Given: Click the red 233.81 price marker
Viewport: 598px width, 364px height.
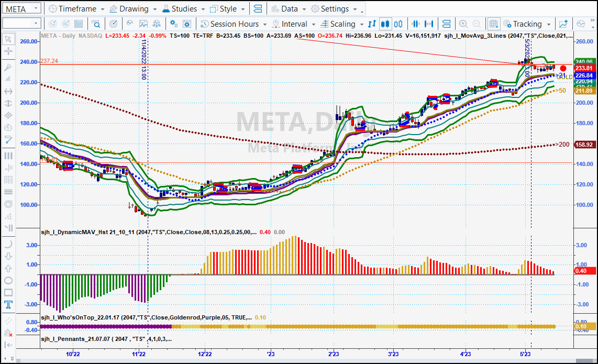Looking at the screenshot, I should pos(584,68).
